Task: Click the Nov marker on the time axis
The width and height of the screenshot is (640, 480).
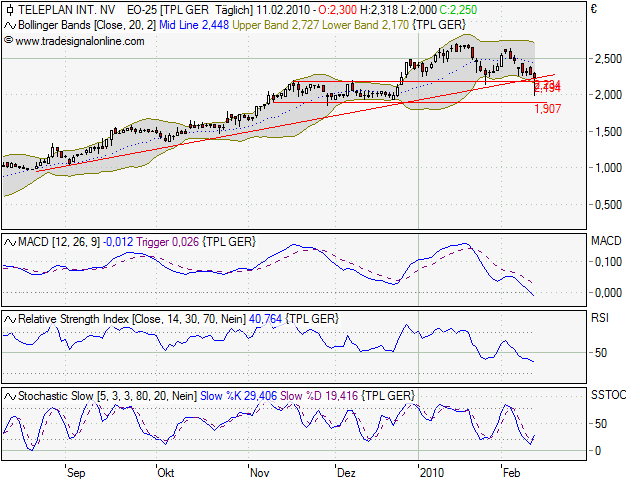Action: [259, 471]
